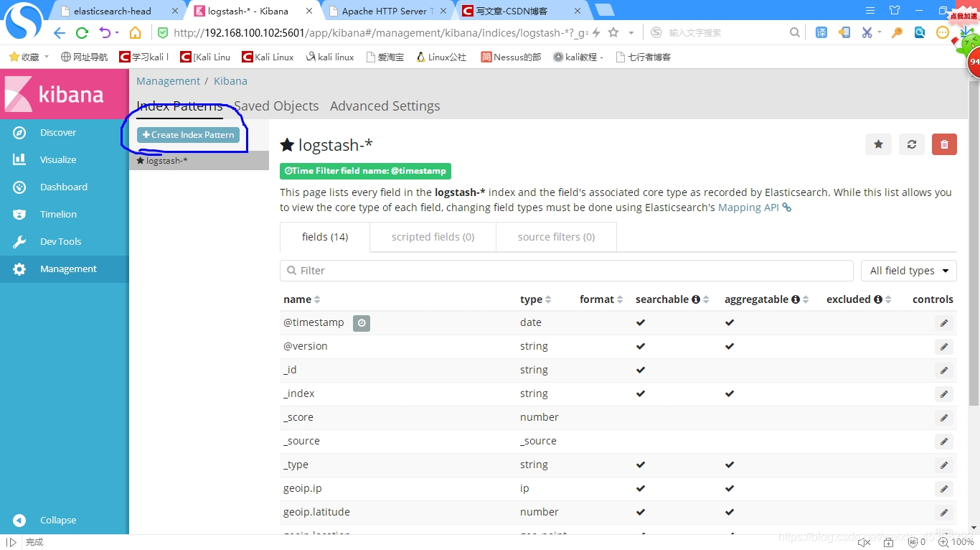Refresh the field list button
The image size is (980, 550).
pyautogui.click(x=911, y=144)
